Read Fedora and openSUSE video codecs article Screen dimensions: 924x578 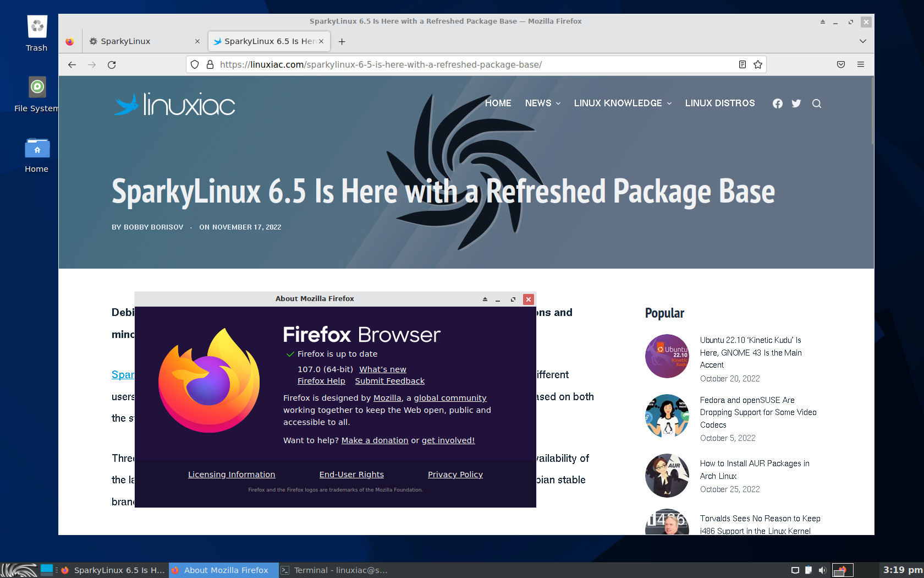click(758, 412)
